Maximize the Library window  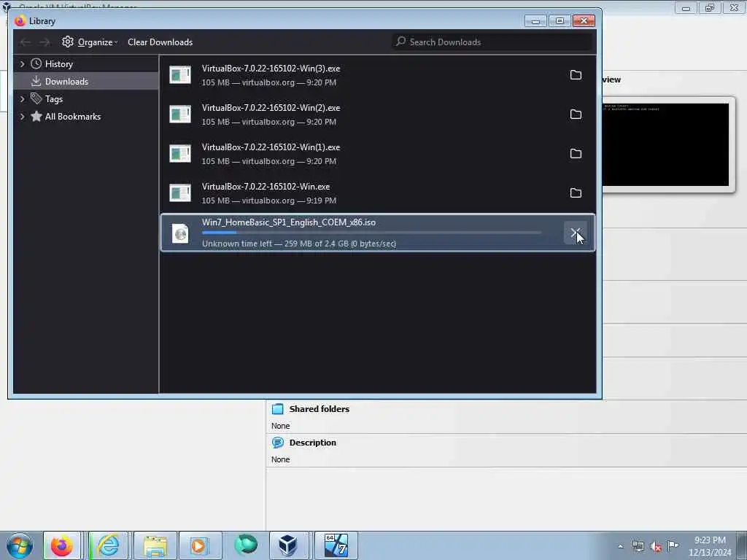(560, 21)
